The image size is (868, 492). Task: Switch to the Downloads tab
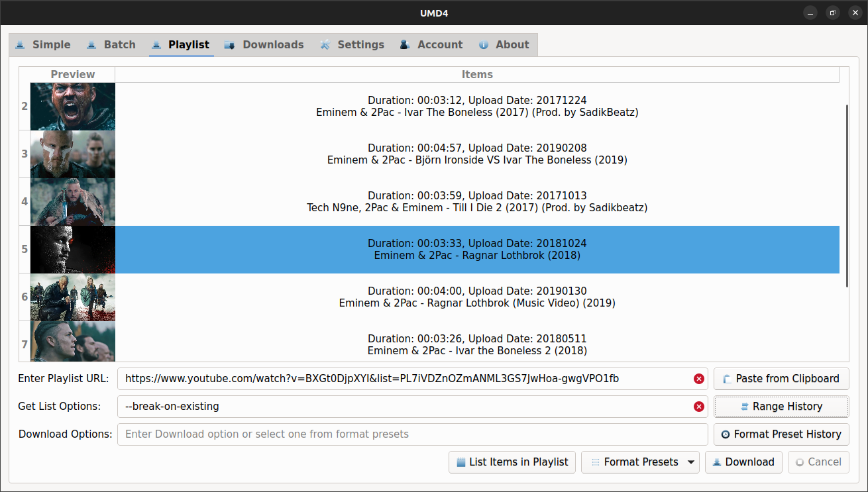tap(264, 44)
